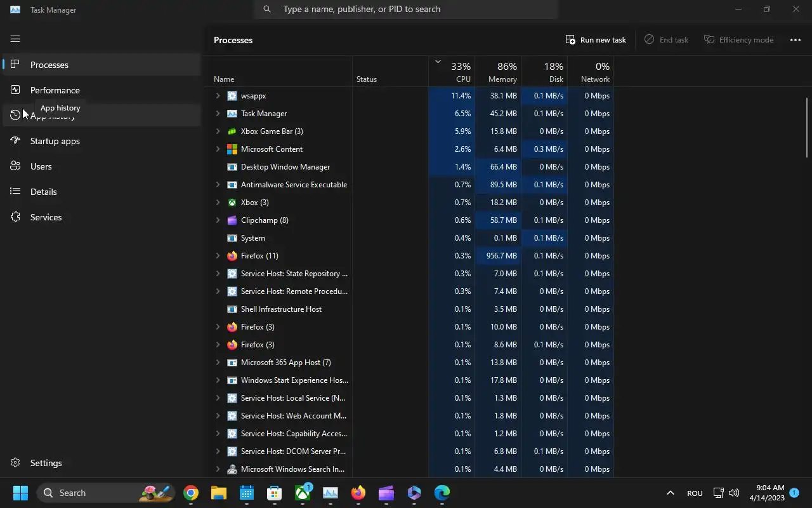Open the Users page
This screenshot has width=812, height=508.
101,166
